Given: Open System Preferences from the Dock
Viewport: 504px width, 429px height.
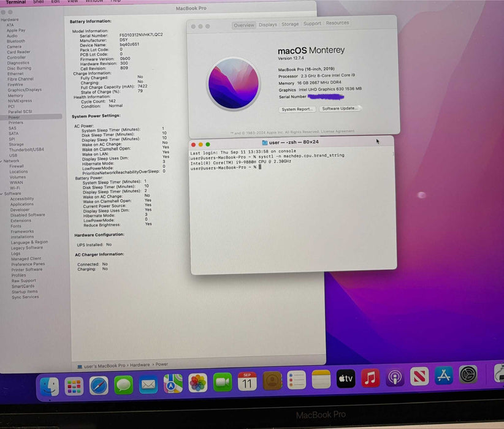Looking at the screenshot, I should tap(468, 374).
